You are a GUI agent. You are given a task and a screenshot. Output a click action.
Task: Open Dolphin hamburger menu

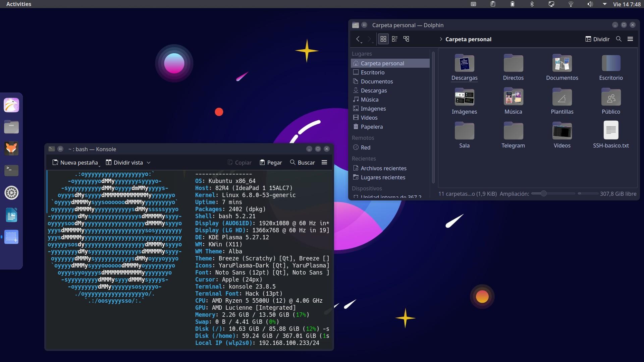click(x=630, y=39)
